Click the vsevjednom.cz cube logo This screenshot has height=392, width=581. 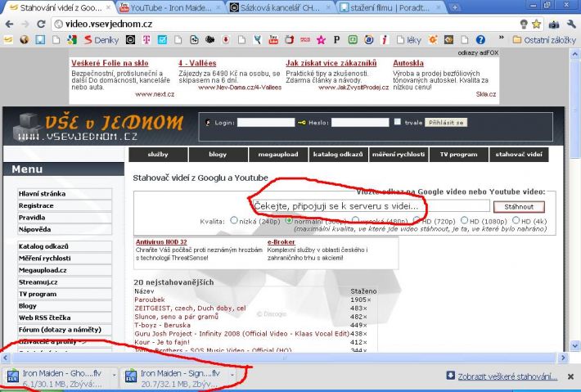tap(27, 127)
